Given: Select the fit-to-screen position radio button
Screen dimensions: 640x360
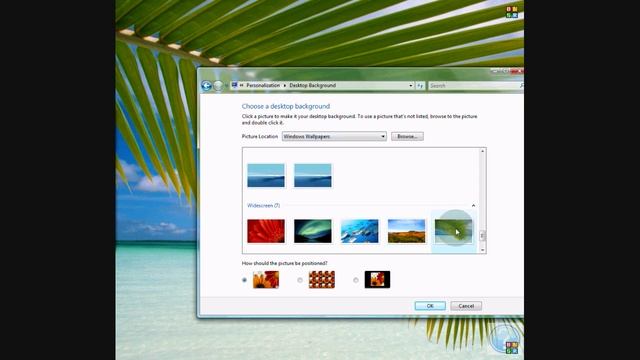Looking at the screenshot, I should pyautogui.click(x=244, y=280).
